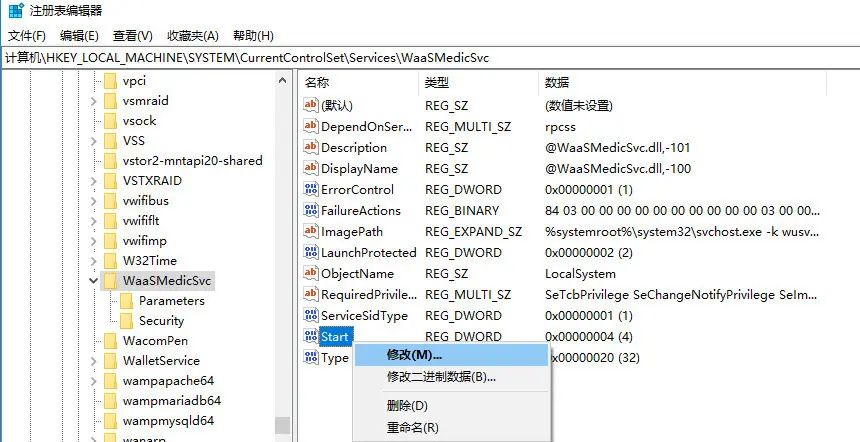The image size is (860, 442).
Task: Select the WalletService key label
Action: click(x=161, y=361)
